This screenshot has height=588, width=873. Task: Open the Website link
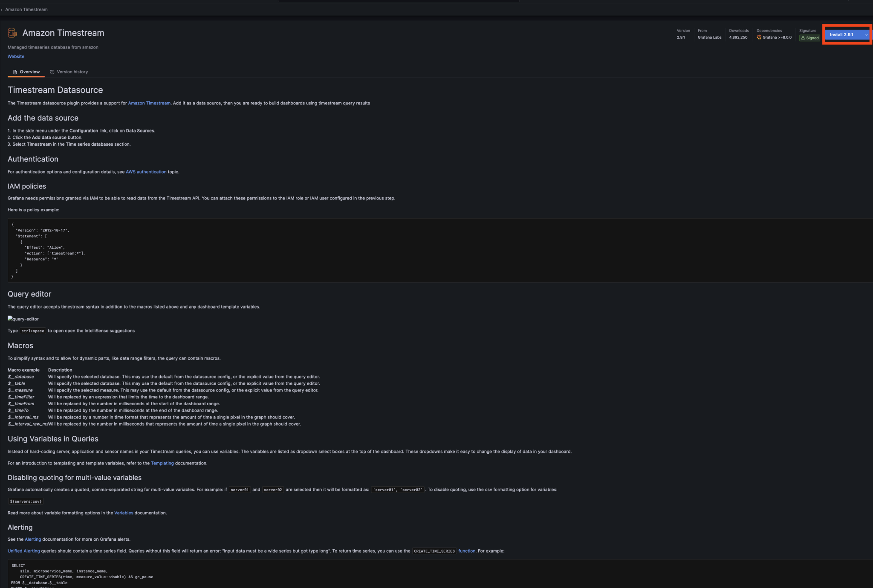[x=16, y=56]
